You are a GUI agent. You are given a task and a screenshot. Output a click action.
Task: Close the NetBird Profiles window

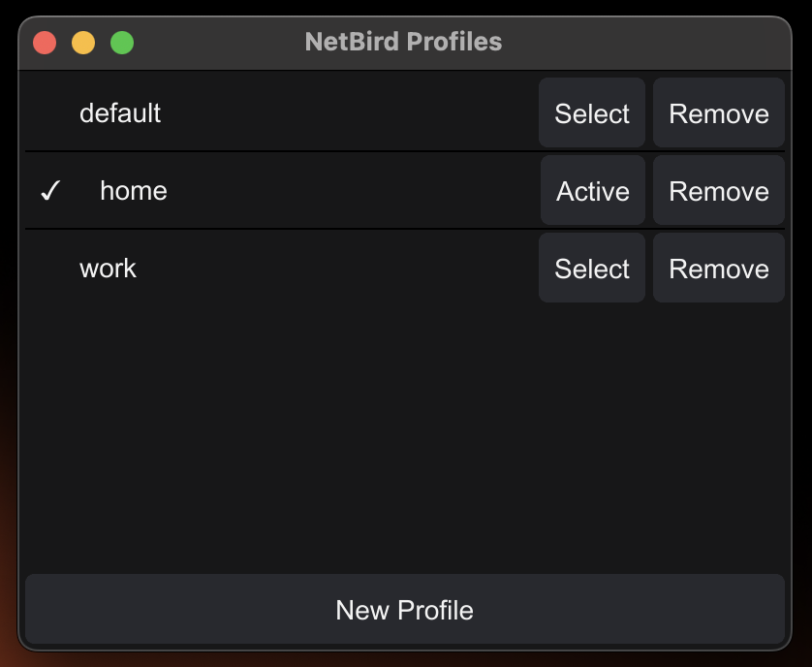[45, 43]
